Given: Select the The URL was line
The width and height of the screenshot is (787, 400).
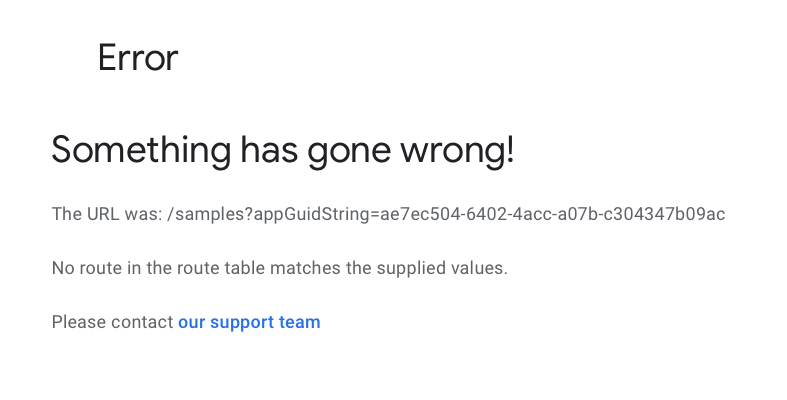Looking at the screenshot, I should click(x=388, y=214).
